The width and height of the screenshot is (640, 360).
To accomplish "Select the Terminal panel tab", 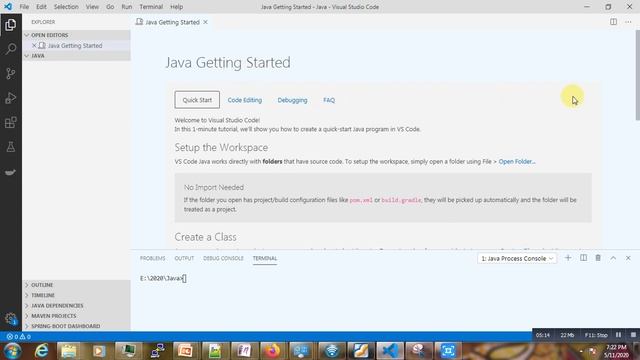I will [265, 258].
